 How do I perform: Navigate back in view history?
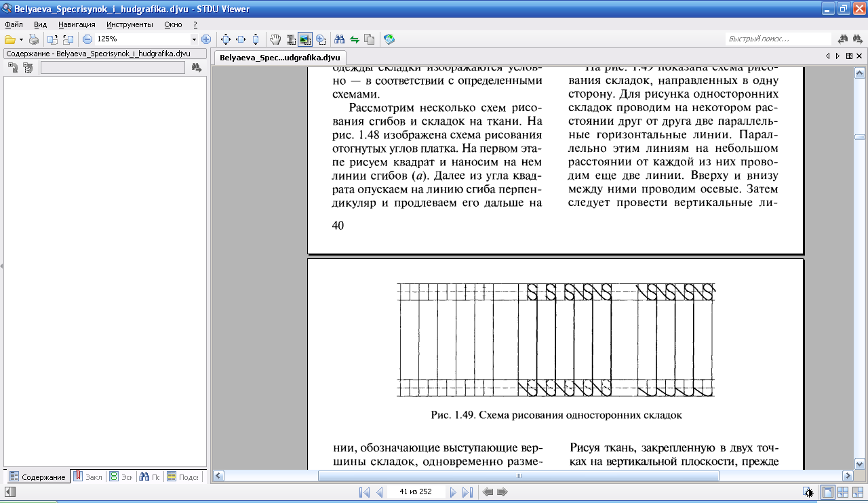(x=488, y=492)
